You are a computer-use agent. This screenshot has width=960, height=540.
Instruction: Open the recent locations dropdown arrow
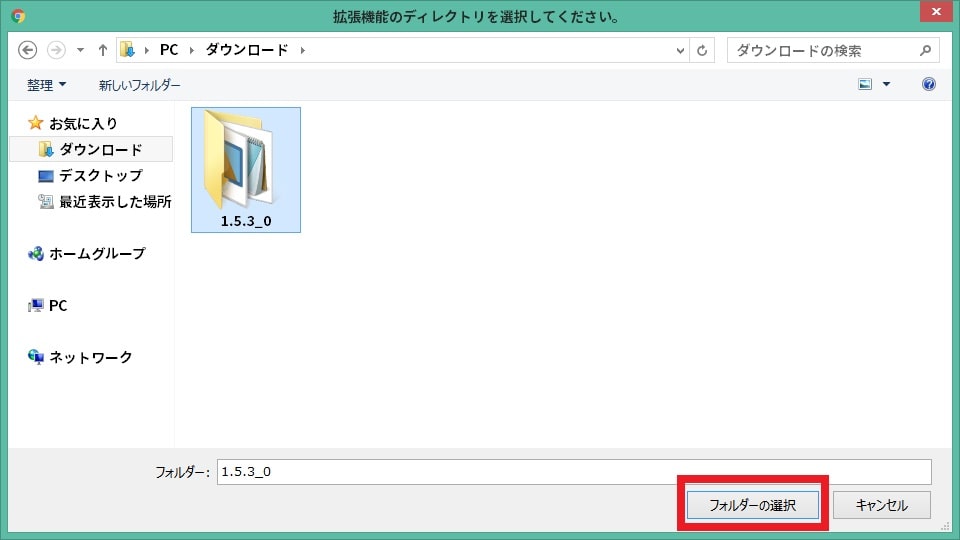[x=80, y=50]
